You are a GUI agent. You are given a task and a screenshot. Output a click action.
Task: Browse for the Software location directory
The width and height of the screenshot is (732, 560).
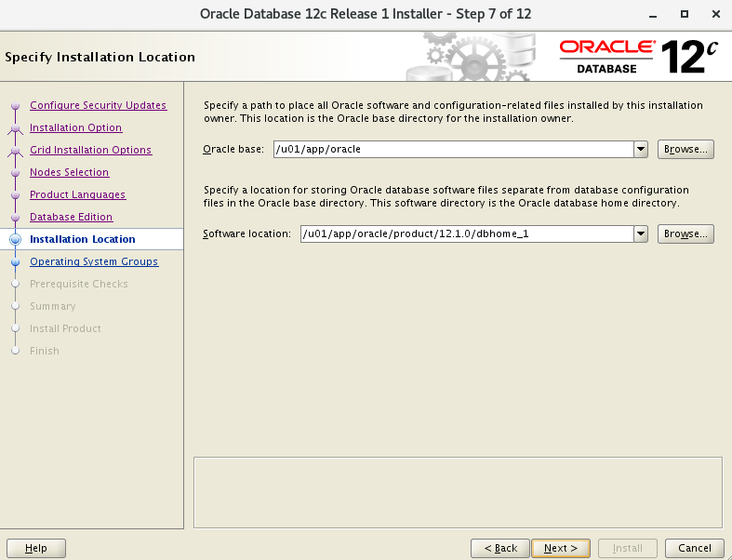(x=685, y=234)
